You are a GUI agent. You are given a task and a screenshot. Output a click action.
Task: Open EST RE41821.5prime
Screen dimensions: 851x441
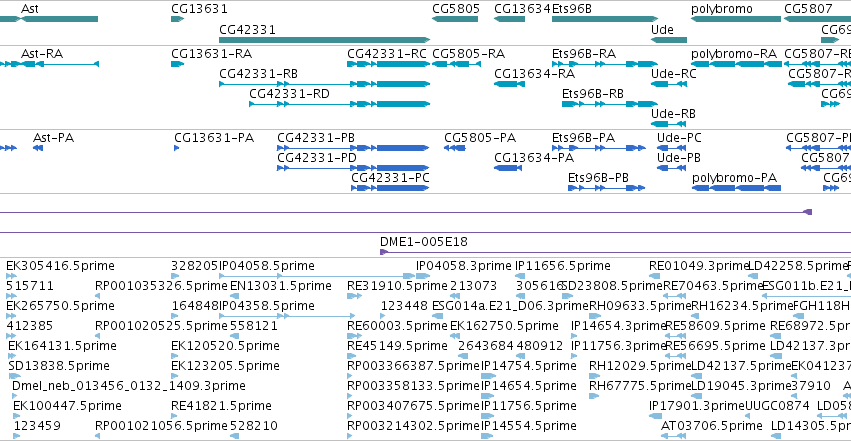221,406
